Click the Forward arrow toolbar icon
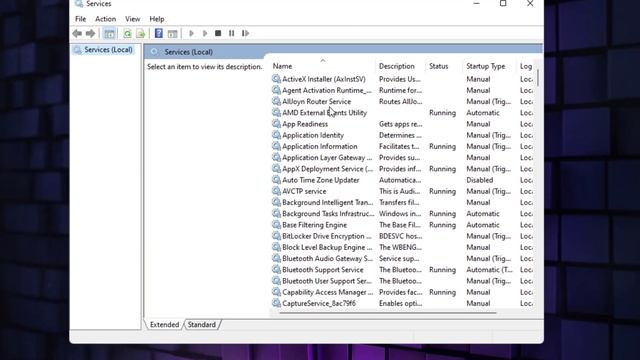Image resolution: width=640 pixels, height=360 pixels. [x=90, y=33]
